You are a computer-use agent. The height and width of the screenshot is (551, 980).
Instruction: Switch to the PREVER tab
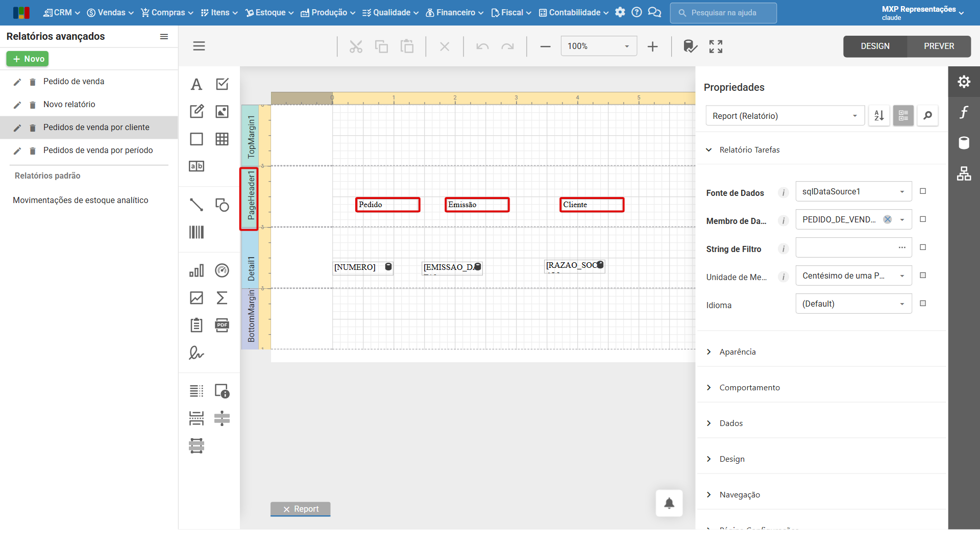tap(939, 46)
